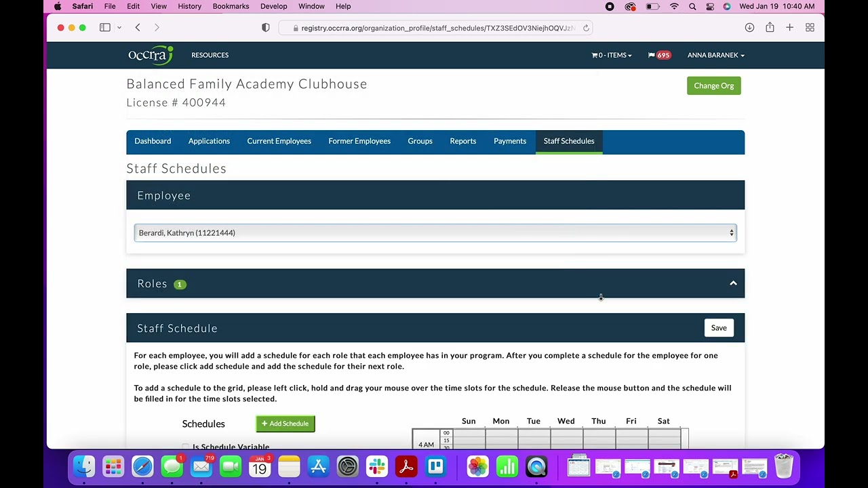
Task: Open Slack from the Dock
Action: pyautogui.click(x=376, y=467)
